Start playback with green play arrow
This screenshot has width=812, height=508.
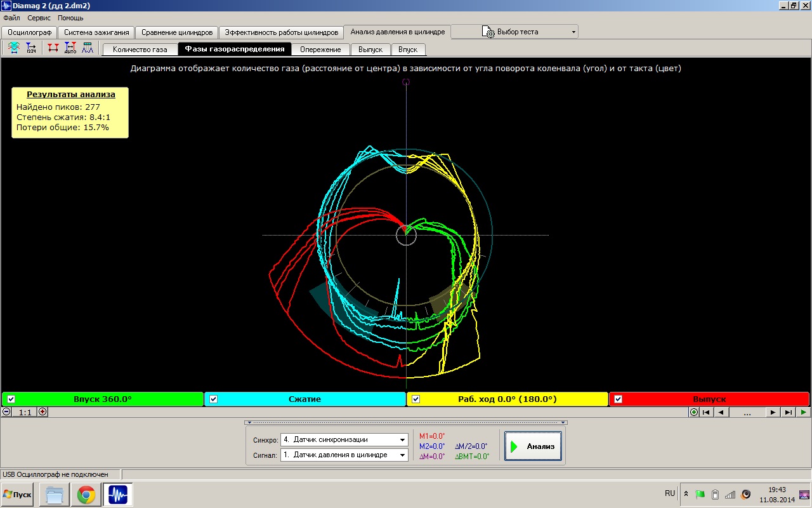pos(803,412)
